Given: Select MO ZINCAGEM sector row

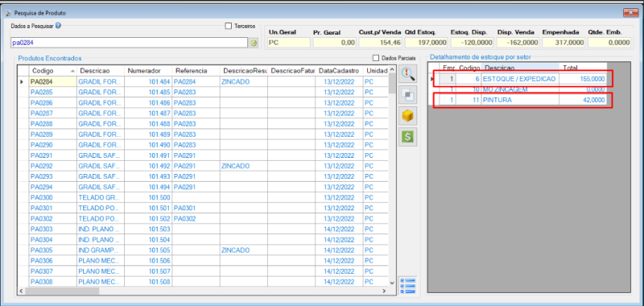Looking at the screenshot, I should click(518, 89).
